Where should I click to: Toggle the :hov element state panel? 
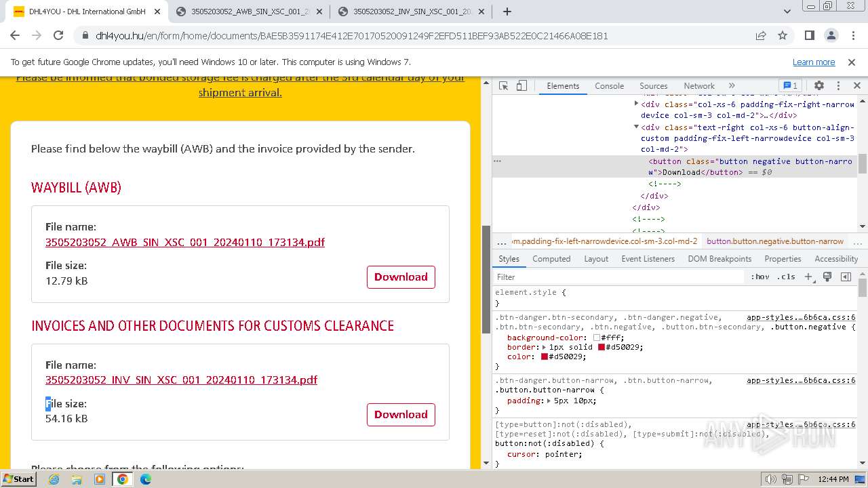[760, 277]
